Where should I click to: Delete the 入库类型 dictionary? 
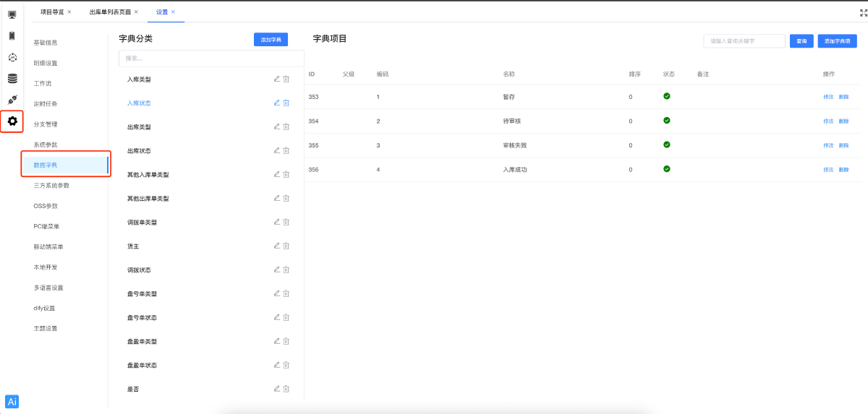(x=286, y=79)
